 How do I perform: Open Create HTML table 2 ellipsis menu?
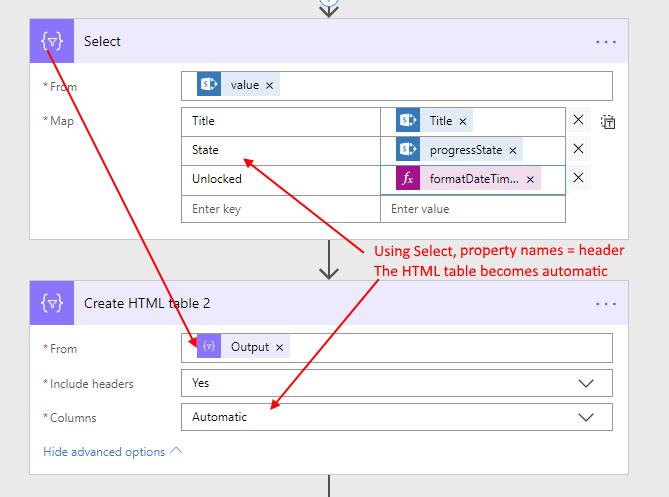(606, 304)
